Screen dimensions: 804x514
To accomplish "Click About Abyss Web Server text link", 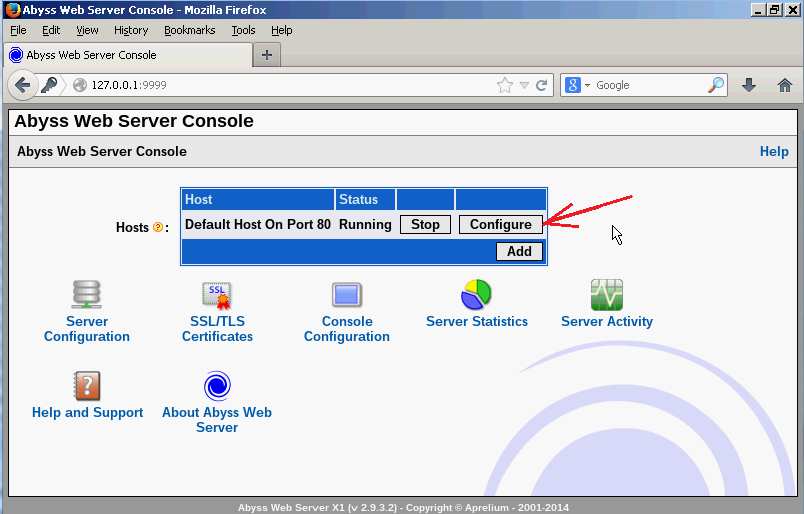I will pyautogui.click(x=217, y=420).
